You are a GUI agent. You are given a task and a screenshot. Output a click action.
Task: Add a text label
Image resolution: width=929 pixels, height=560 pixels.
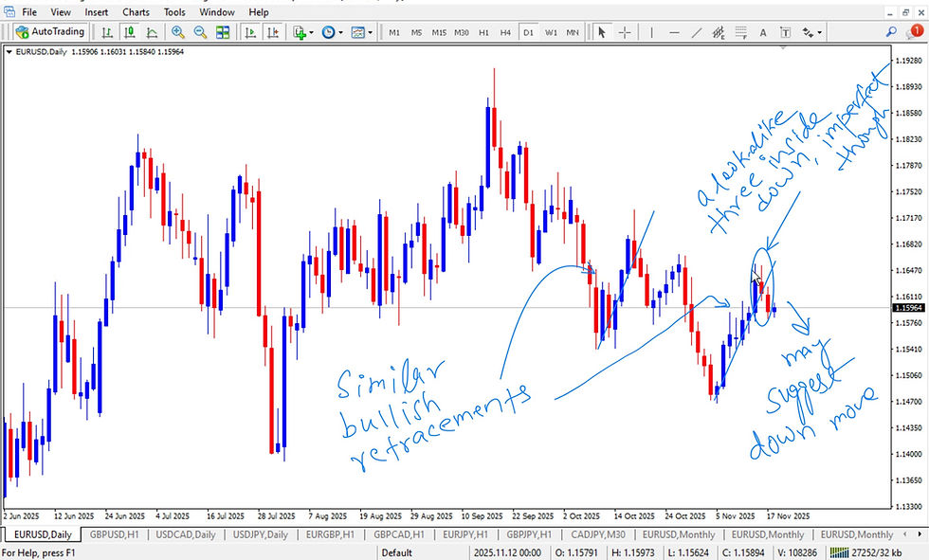(785, 32)
